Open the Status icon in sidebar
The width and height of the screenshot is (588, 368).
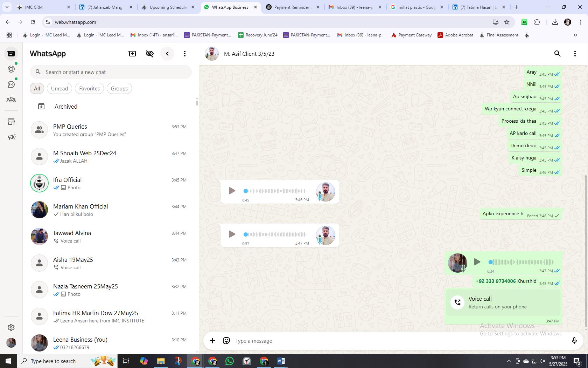click(11, 69)
